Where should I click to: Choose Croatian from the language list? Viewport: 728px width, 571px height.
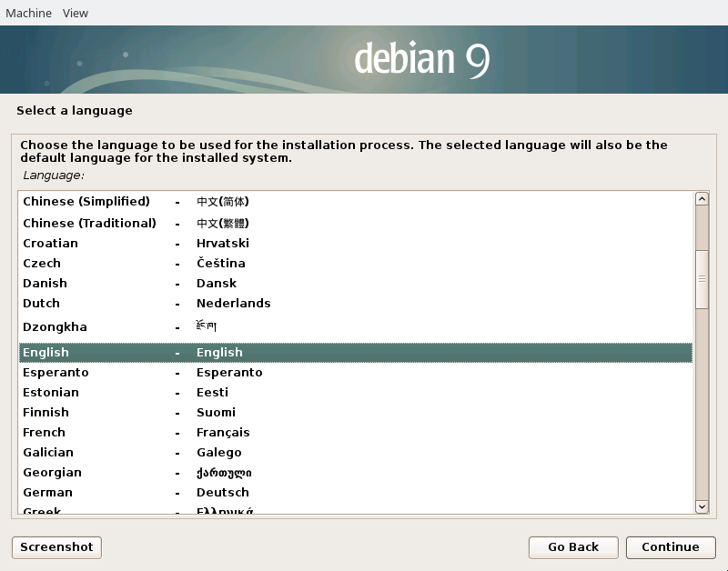coord(356,243)
